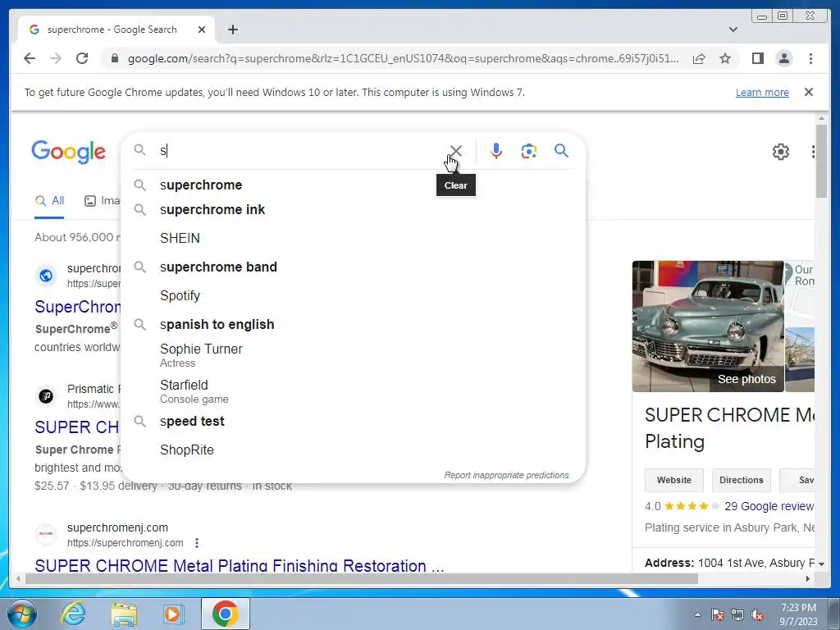Choose the superchrome ink suggestion
This screenshot has width=840, height=630.
[x=354, y=209]
